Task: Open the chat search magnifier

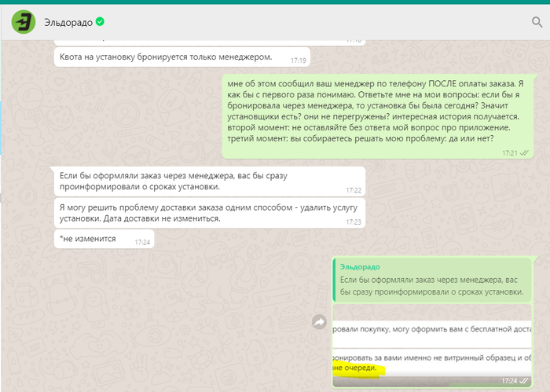Action: [537, 22]
